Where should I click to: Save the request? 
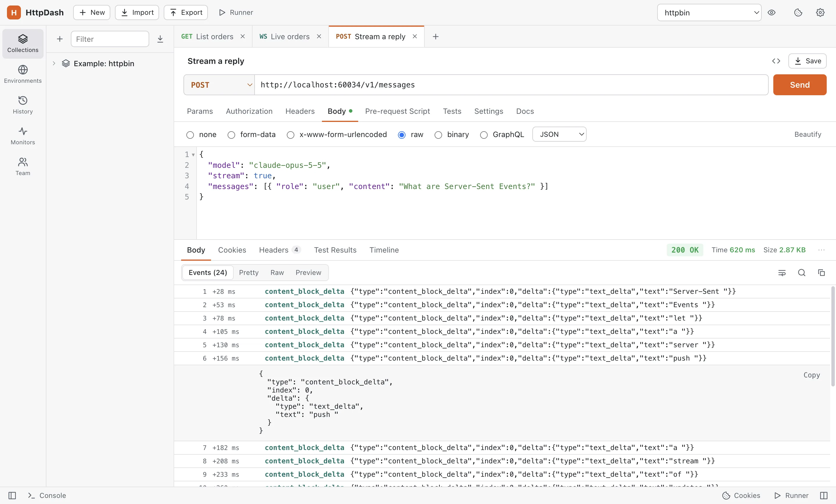[808, 61]
